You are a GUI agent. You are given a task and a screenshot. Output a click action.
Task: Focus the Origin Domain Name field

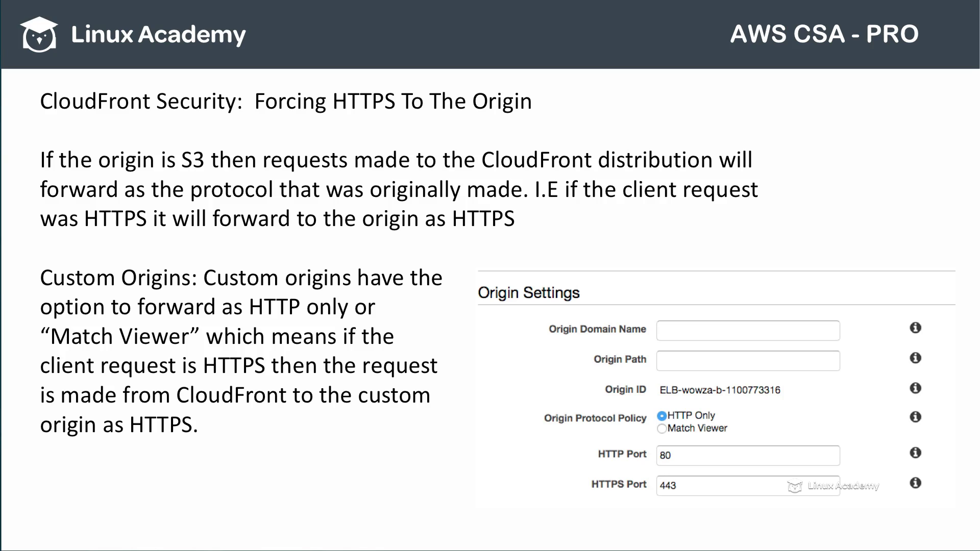tap(748, 331)
